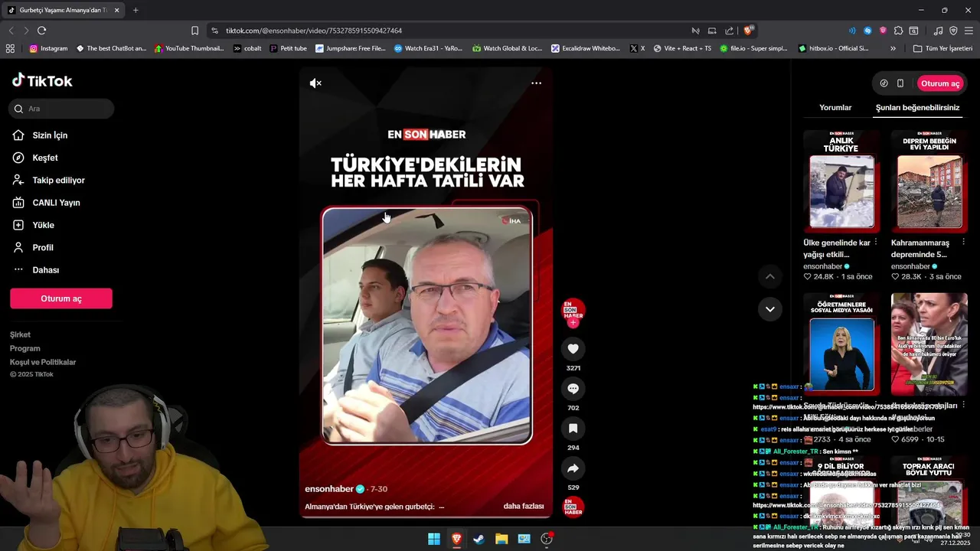The width and height of the screenshot is (980, 551).
Task: Open a new browser tab
Action: coord(136,11)
